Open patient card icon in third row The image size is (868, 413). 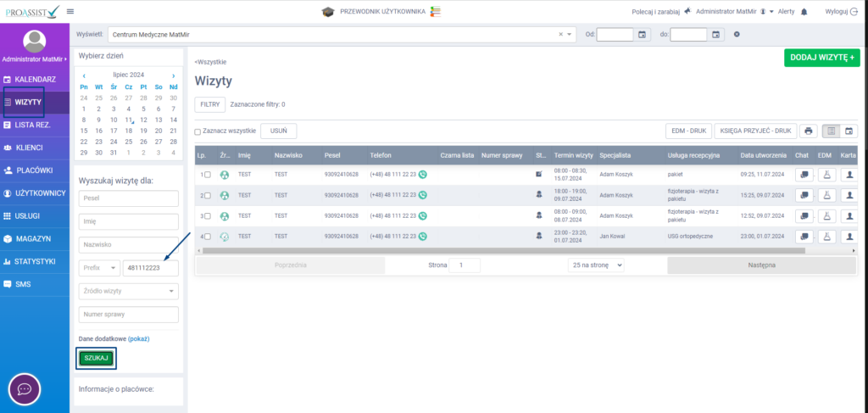[x=848, y=215]
